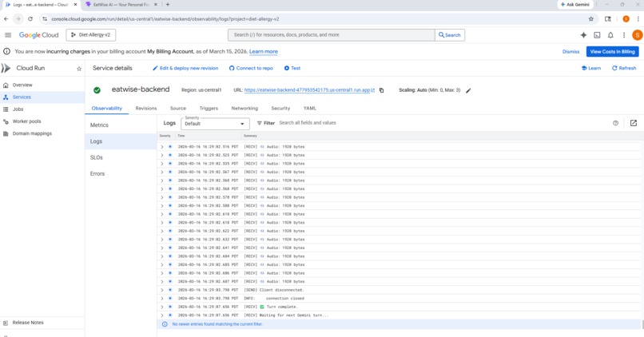Click the green healthy-status check icon

(97, 90)
